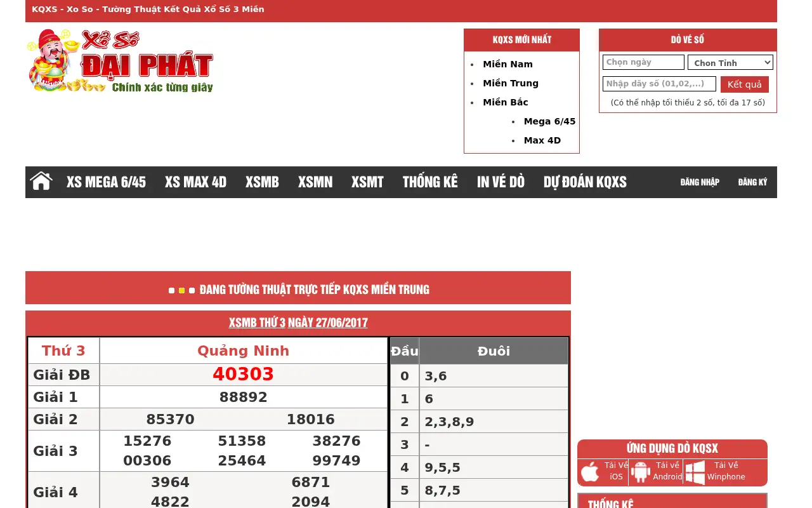
Task: Go to XSMB in navigation bar
Action: (x=262, y=182)
